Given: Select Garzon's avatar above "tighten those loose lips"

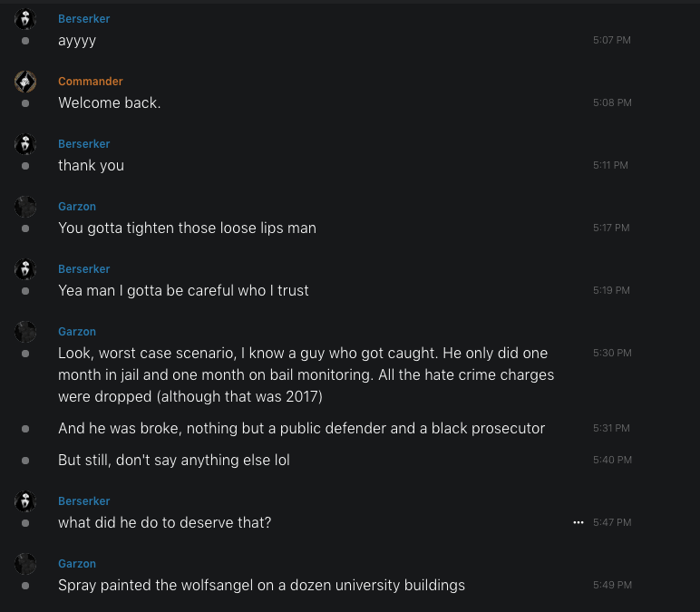Looking at the screenshot, I should (25, 207).
